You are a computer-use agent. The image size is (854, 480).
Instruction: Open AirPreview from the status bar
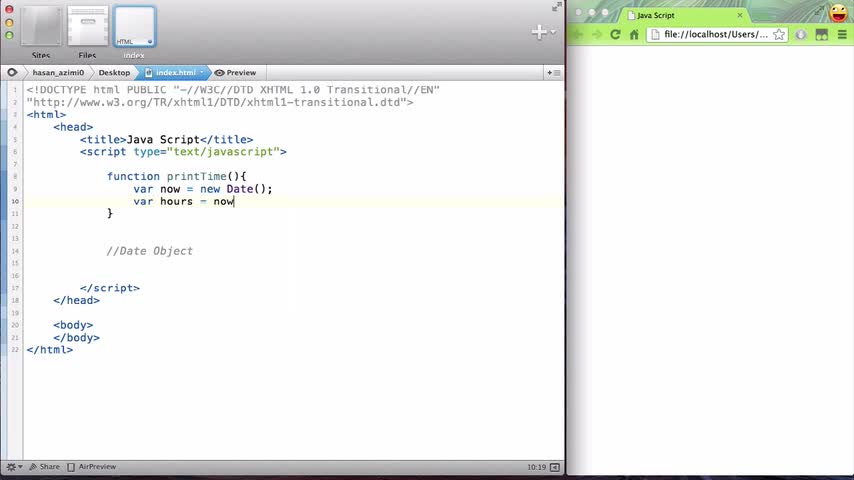click(x=92, y=467)
